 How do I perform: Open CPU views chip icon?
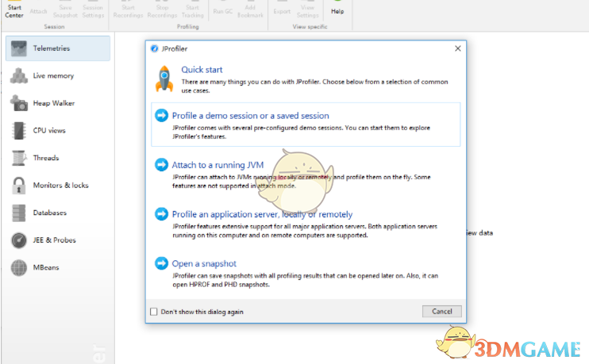(19, 131)
